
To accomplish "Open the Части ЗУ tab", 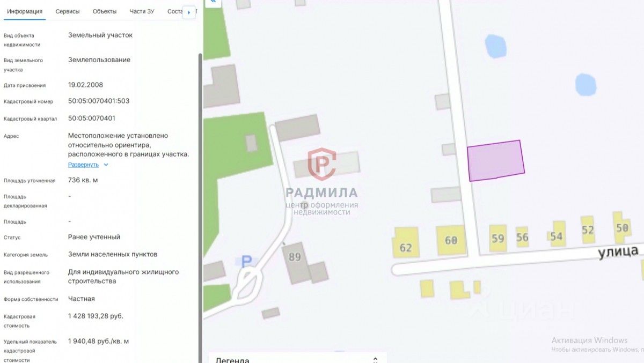I will point(142,11).
